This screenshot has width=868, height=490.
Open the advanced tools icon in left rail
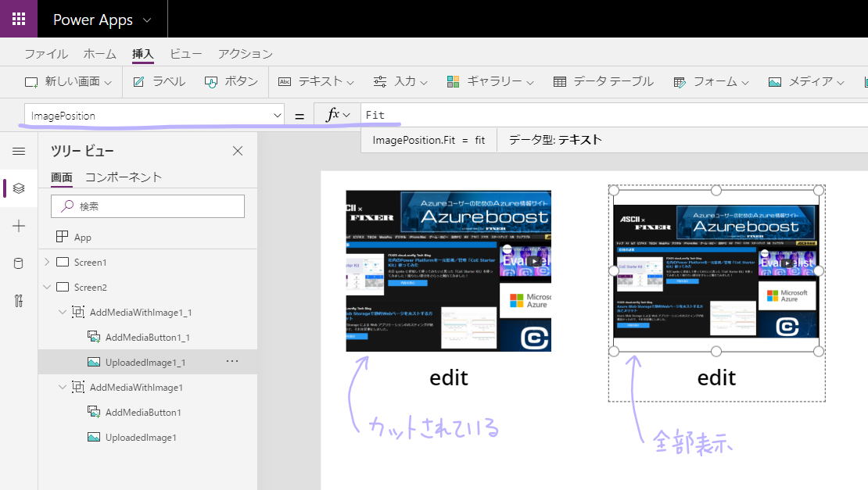pos(19,301)
